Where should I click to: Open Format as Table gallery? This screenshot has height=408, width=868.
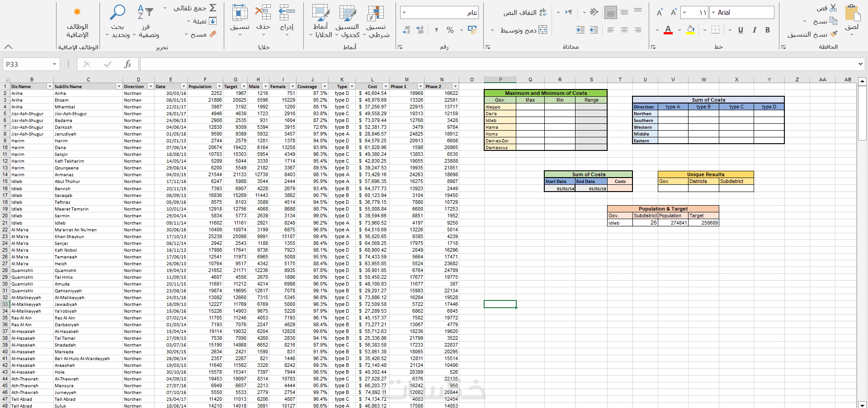[347, 22]
